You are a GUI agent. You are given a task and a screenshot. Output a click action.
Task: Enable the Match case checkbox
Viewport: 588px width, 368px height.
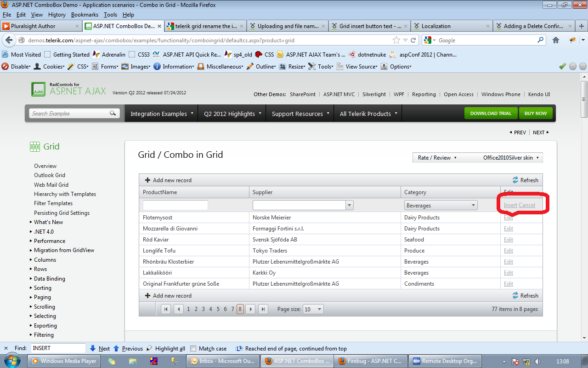(193, 349)
